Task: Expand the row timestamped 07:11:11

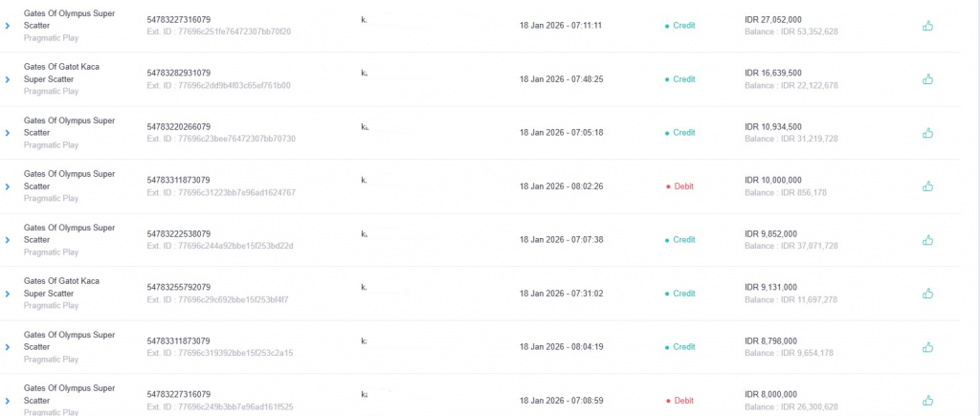Action: (x=8, y=26)
